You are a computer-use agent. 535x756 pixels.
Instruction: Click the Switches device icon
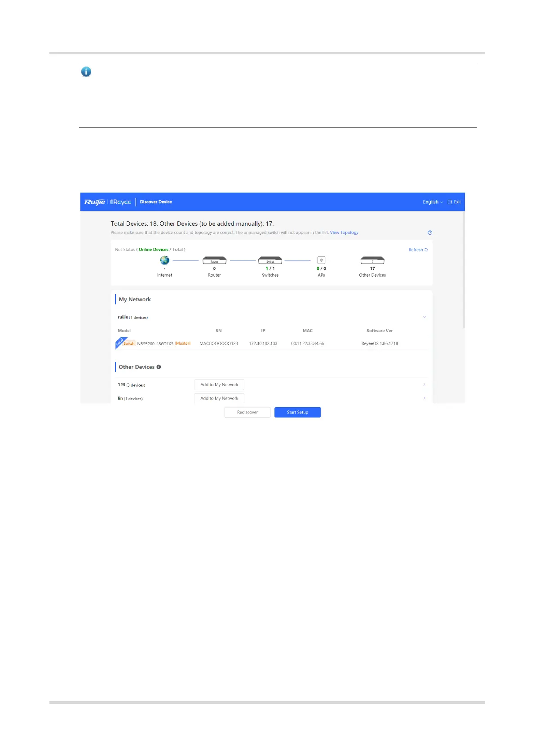(270, 260)
